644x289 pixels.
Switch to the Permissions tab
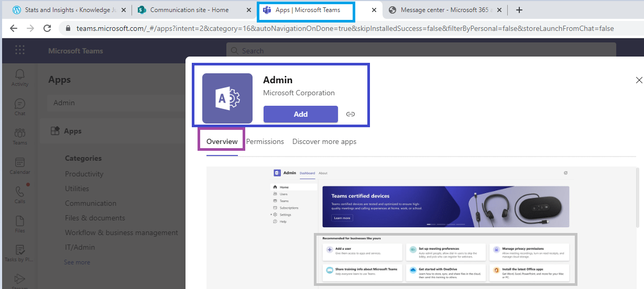click(265, 141)
